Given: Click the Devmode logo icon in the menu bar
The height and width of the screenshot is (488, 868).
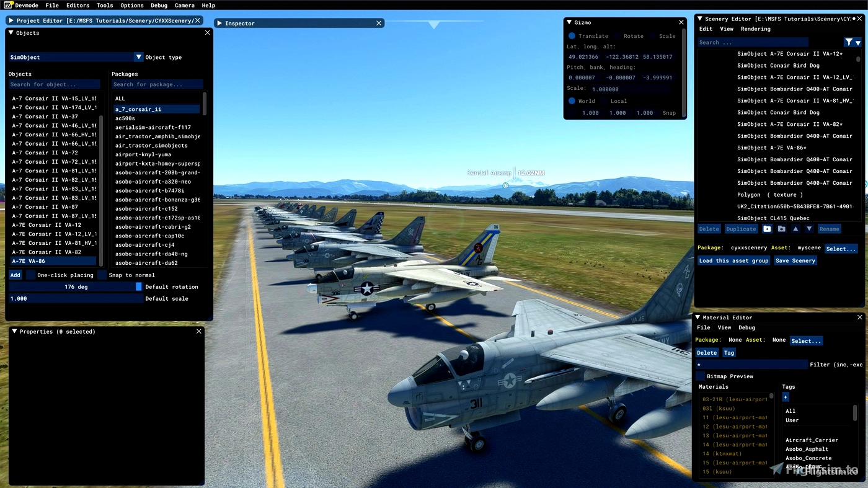Looking at the screenshot, I should pos(7,5).
